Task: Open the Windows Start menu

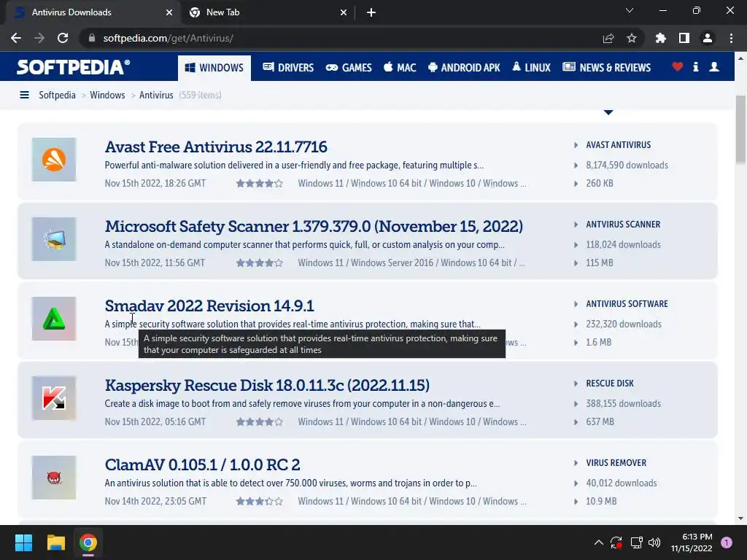Action: pos(23,542)
